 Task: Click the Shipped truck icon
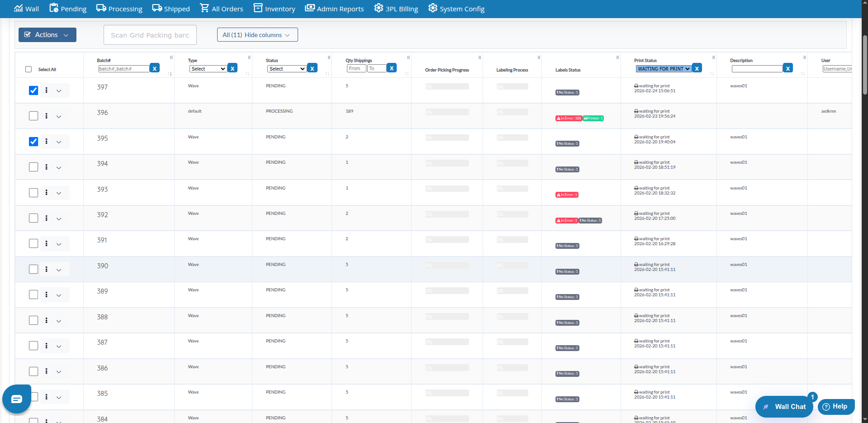[x=157, y=8]
